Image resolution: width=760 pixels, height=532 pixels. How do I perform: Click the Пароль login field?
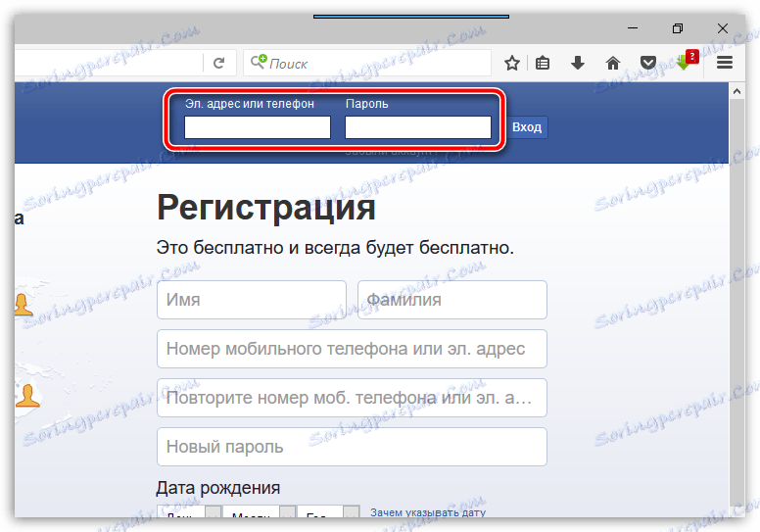tap(418, 127)
